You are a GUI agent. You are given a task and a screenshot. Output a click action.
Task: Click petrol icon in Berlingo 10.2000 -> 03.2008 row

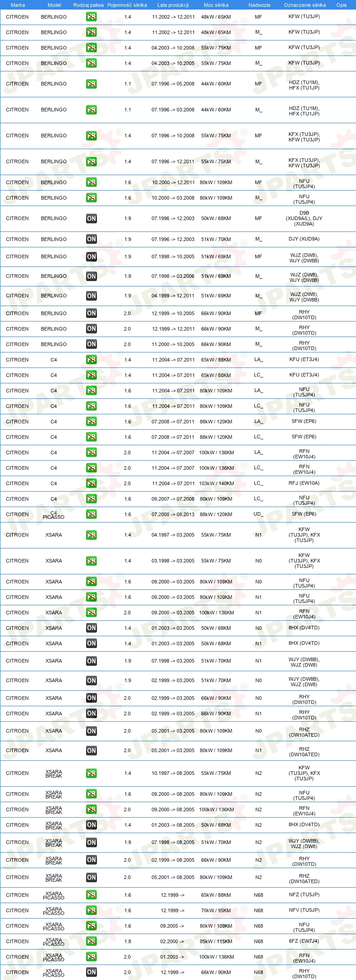(92, 198)
